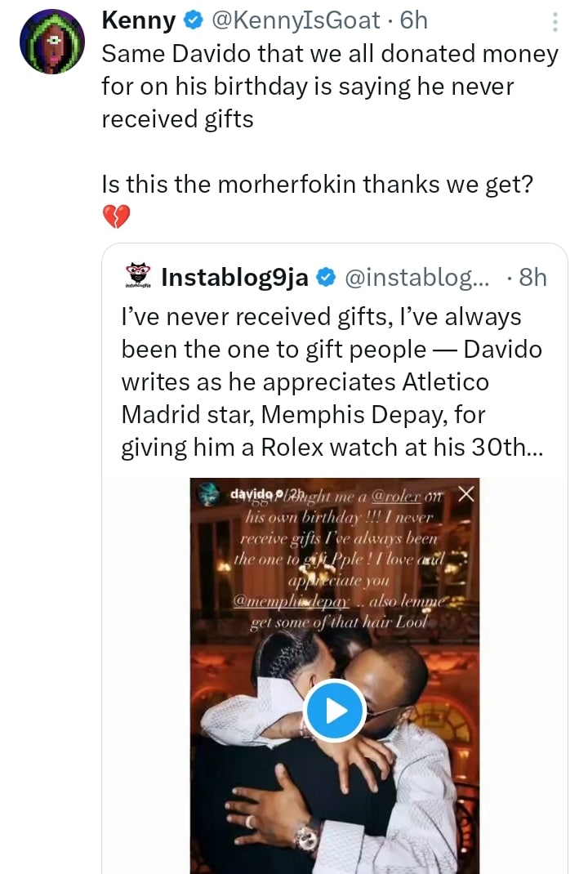Close the story with the X icon
Image resolution: width=588 pixels, height=874 pixels.
466,493
